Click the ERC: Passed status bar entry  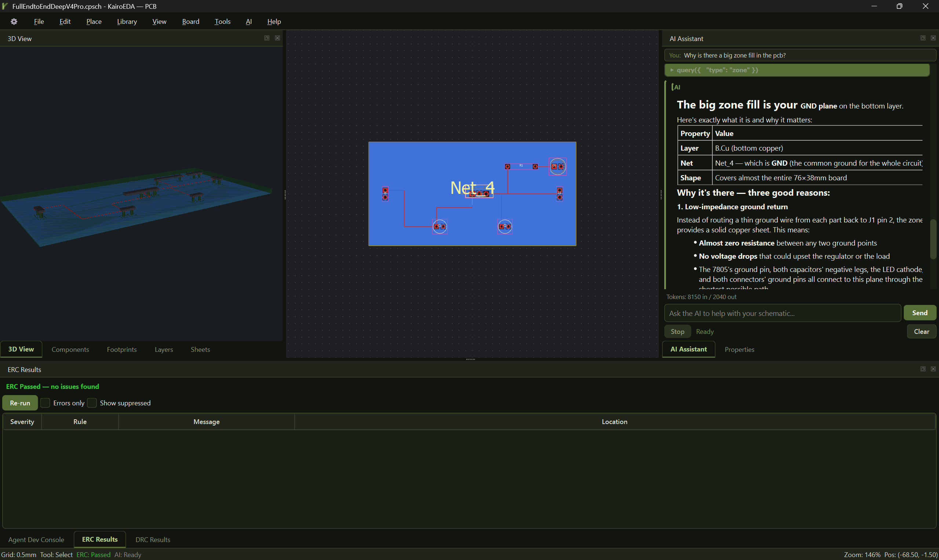(93, 555)
